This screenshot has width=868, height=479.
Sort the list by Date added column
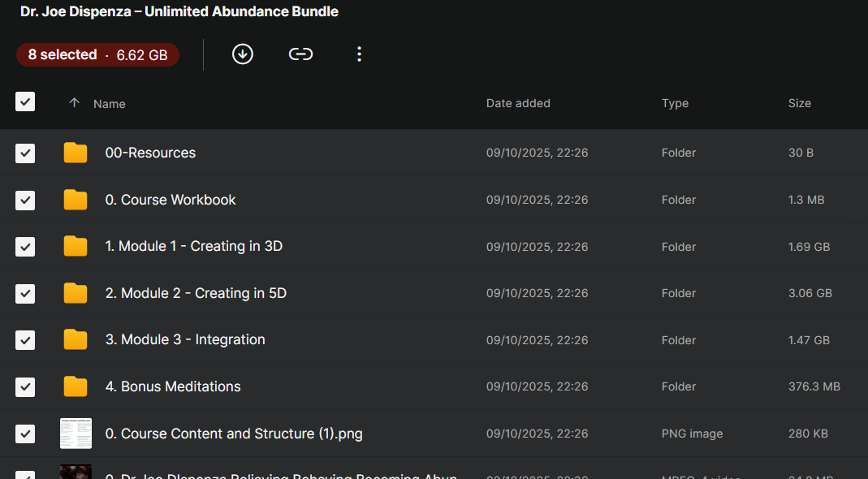[518, 103]
